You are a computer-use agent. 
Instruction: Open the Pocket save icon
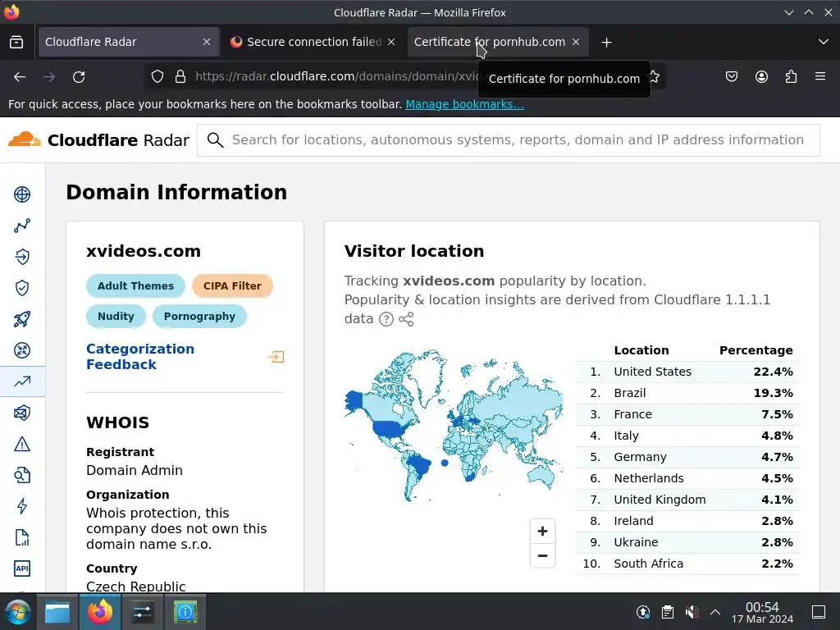tap(731, 76)
